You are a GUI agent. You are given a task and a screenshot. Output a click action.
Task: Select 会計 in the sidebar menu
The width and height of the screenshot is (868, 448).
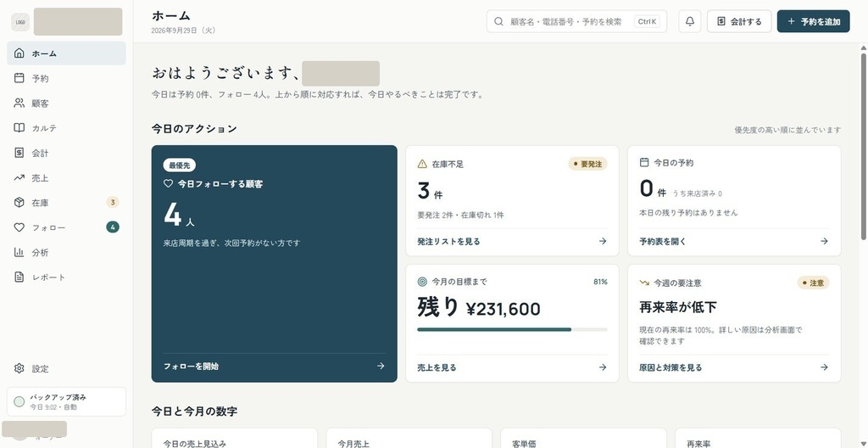[x=66, y=153]
